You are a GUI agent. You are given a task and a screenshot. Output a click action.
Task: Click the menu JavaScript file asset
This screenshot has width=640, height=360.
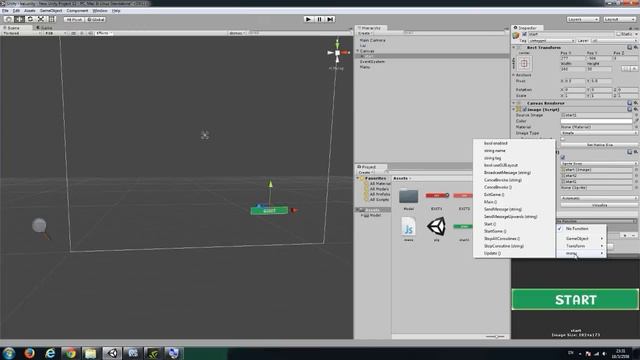tap(409, 226)
